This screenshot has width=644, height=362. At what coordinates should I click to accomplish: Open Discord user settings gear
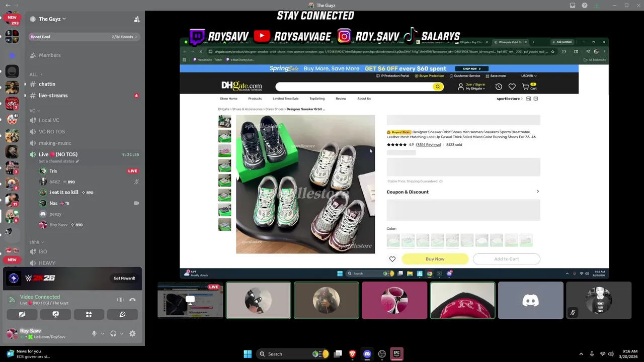[132, 333]
